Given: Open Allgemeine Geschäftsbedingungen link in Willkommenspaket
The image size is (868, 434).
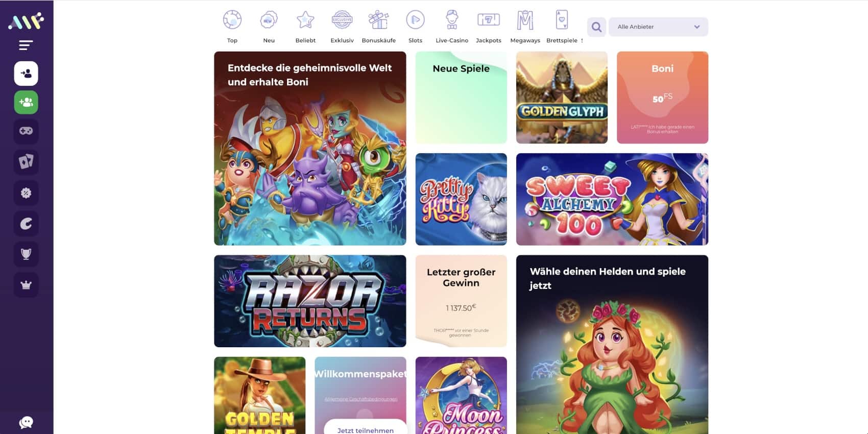Looking at the screenshot, I should click(x=360, y=399).
